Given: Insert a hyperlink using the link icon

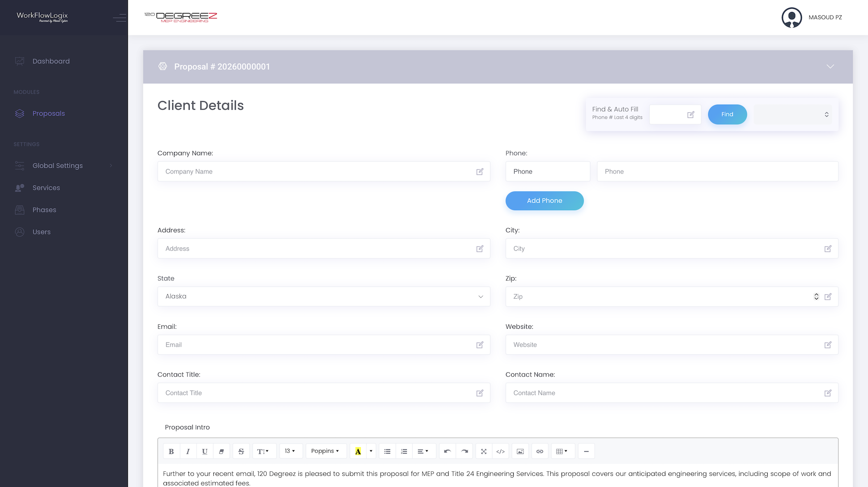Looking at the screenshot, I should (540, 451).
